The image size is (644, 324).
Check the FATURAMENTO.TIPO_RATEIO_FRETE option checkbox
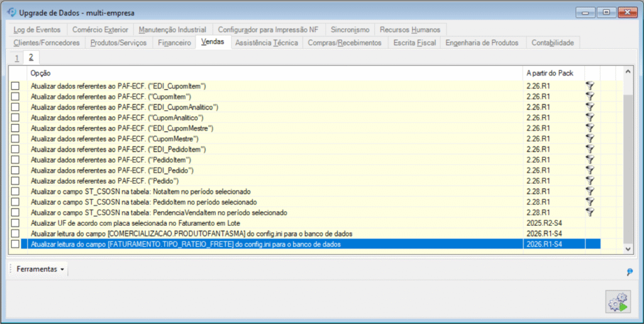point(15,244)
